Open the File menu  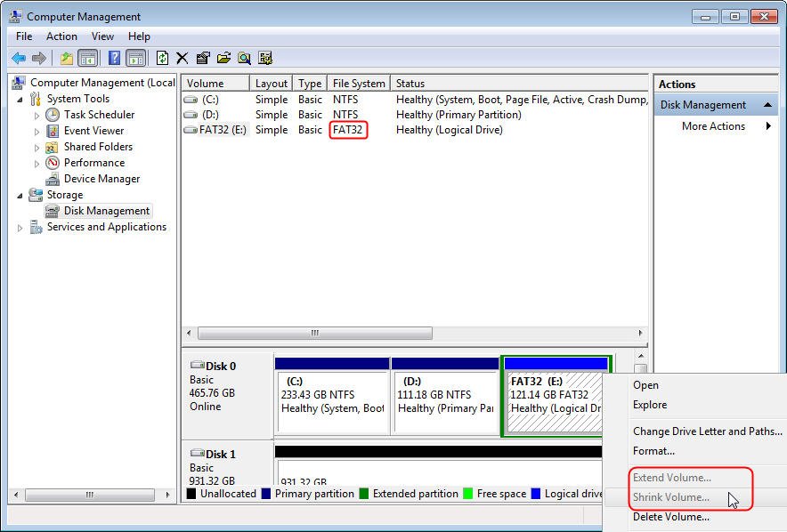click(24, 36)
